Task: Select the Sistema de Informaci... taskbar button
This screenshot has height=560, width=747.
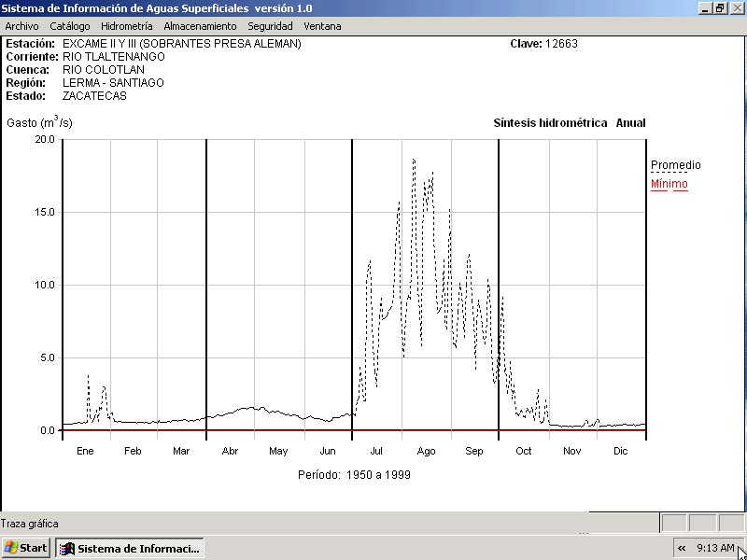Action: click(x=129, y=548)
